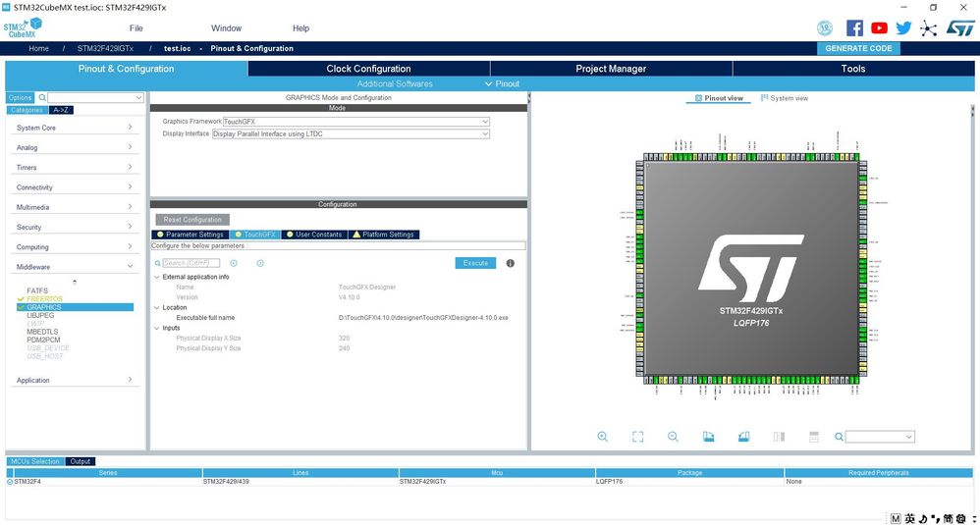Click Reset Configuration button

point(192,220)
